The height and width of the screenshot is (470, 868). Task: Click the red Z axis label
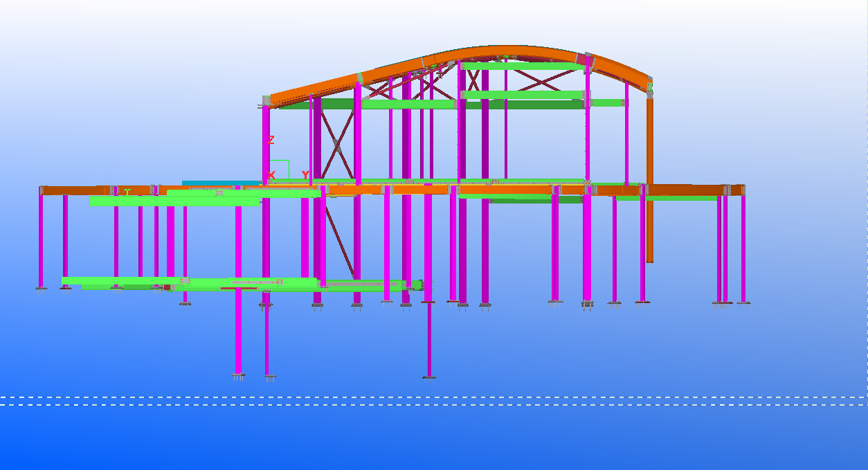pos(271,140)
